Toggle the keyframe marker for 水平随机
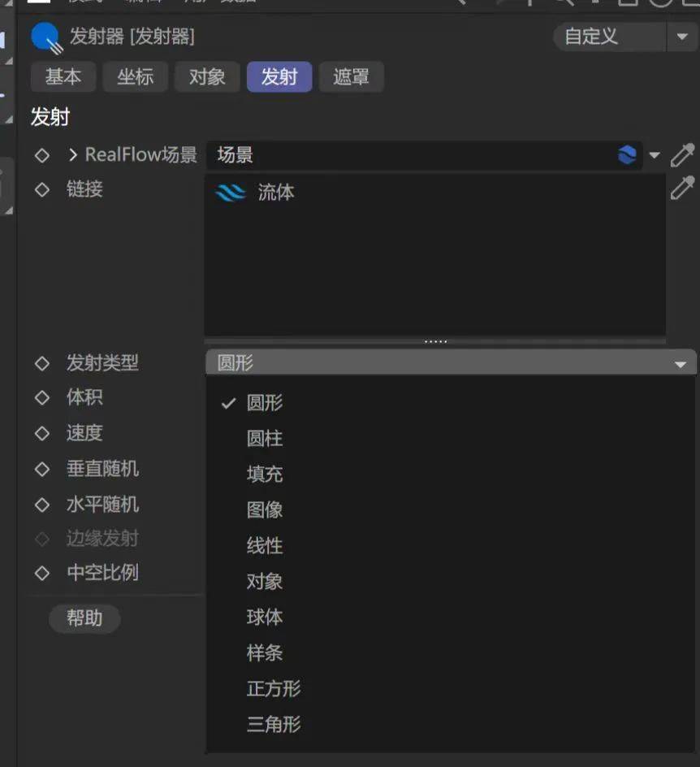This screenshot has width=700, height=767. pos(41,505)
